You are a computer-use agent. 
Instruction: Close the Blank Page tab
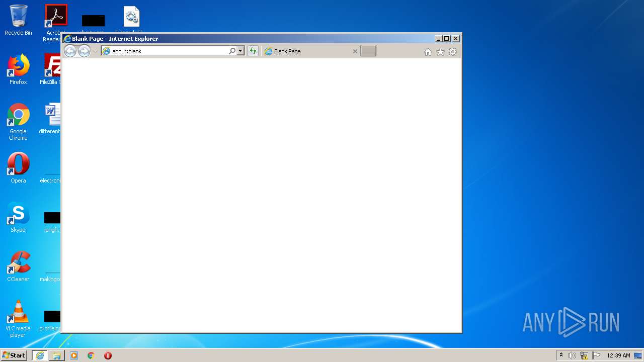tap(355, 51)
